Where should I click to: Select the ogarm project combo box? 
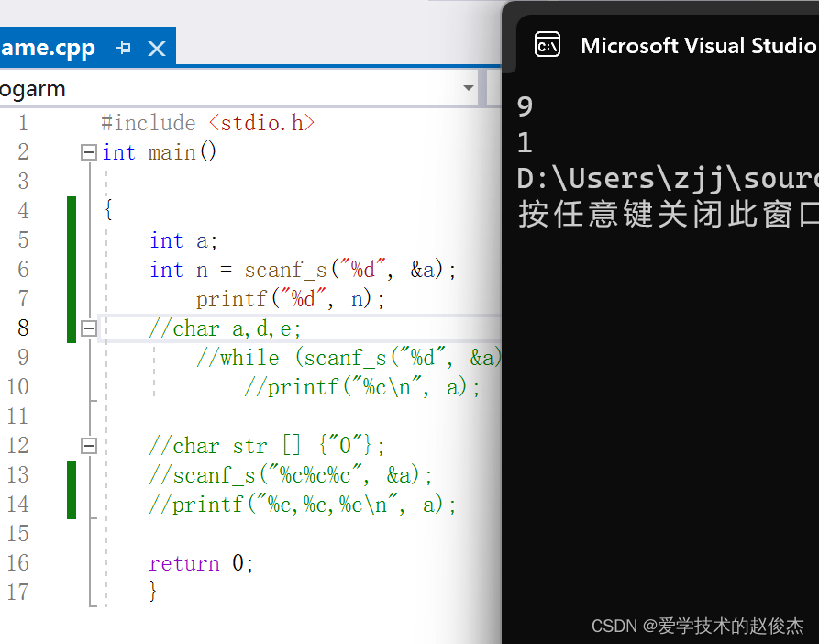[x=238, y=88]
